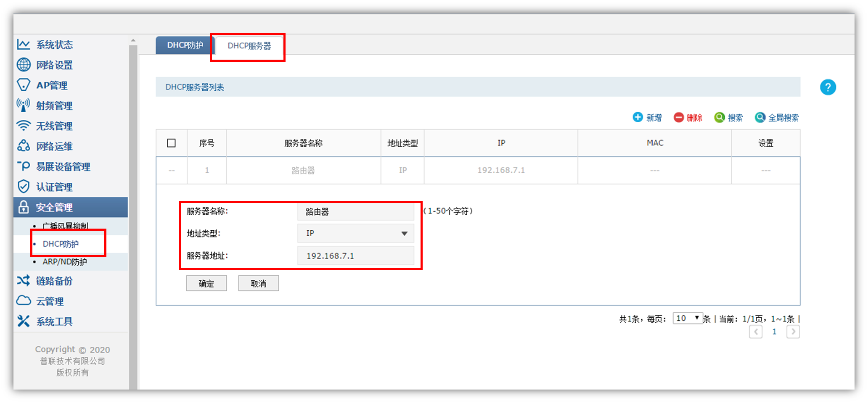The height and width of the screenshot is (403, 868).
Task: Click the 服务器地址 input field
Action: click(356, 256)
